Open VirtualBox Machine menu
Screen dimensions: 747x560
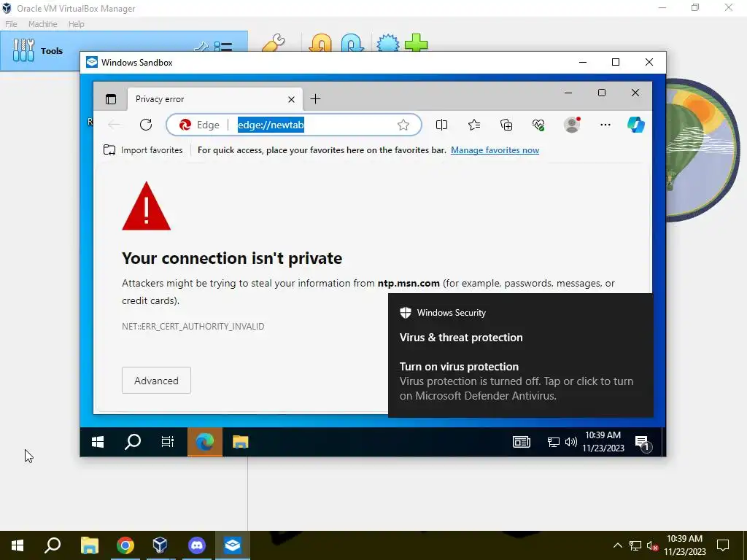[42, 24]
